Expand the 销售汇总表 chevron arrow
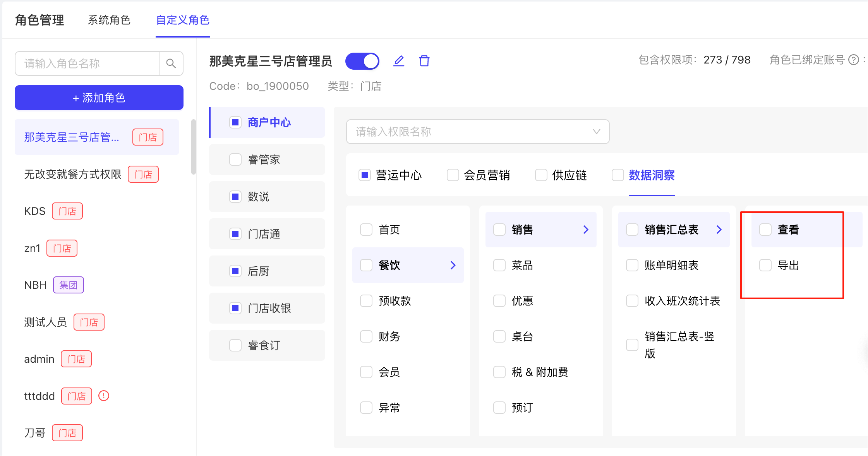The image size is (868, 456). (x=719, y=230)
